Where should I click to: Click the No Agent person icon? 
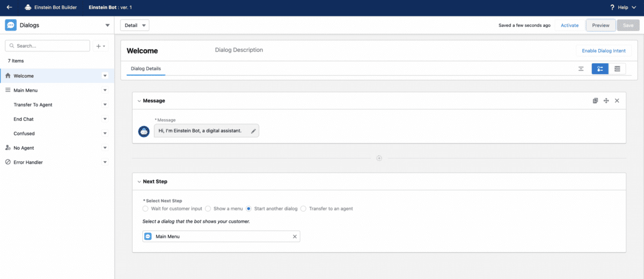pos(8,148)
